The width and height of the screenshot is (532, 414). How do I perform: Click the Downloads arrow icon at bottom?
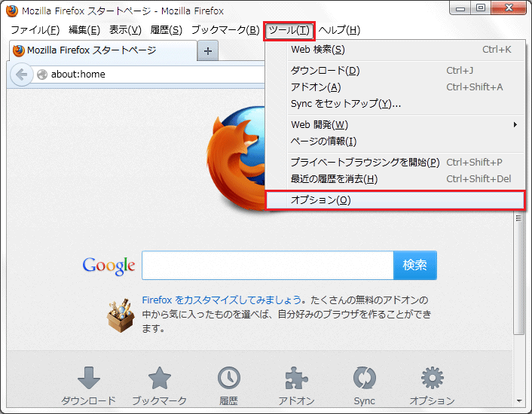click(88, 379)
